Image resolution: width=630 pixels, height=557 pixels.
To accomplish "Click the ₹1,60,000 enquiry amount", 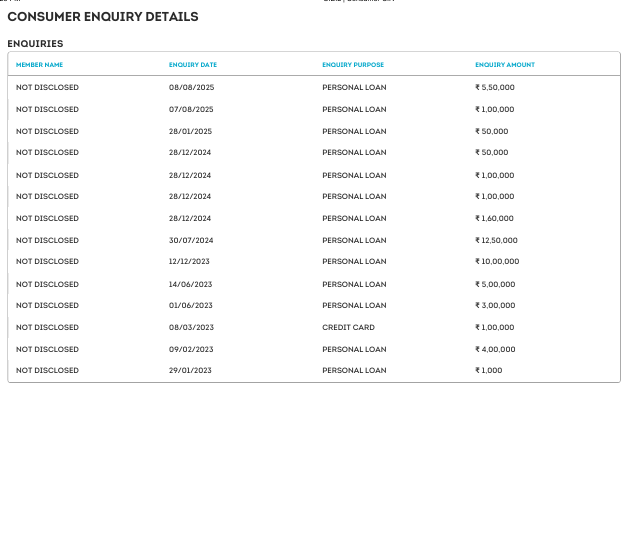I will point(494,219).
